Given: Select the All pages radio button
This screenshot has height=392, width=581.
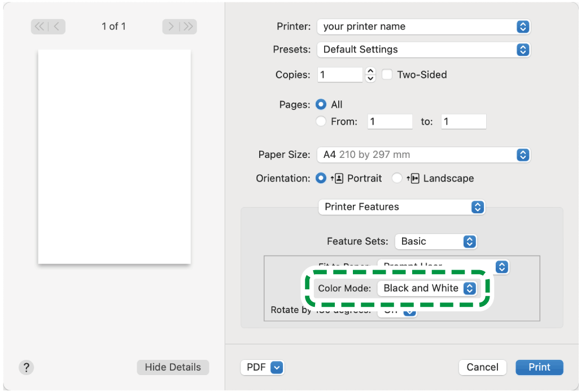Looking at the screenshot, I should click(x=321, y=104).
